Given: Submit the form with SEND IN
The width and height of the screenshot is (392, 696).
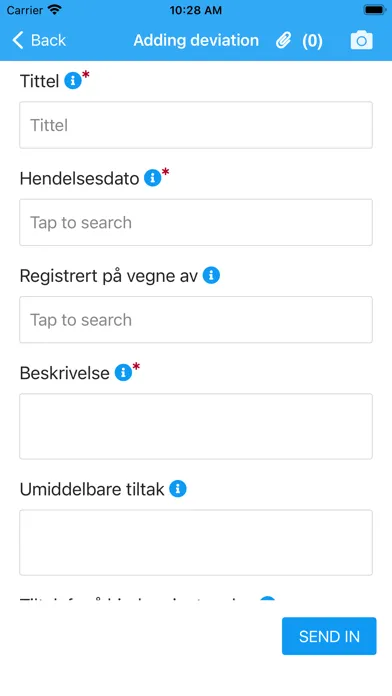Looking at the screenshot, I should pos(329,636).
